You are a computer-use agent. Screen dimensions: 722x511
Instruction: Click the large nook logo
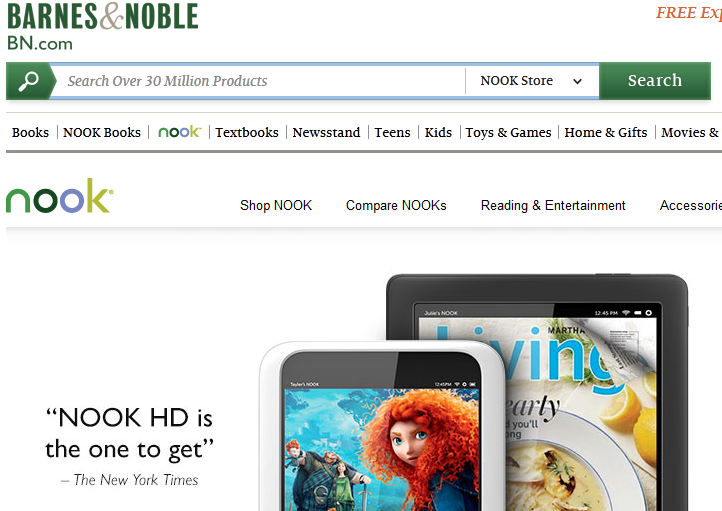coord(59,197)
